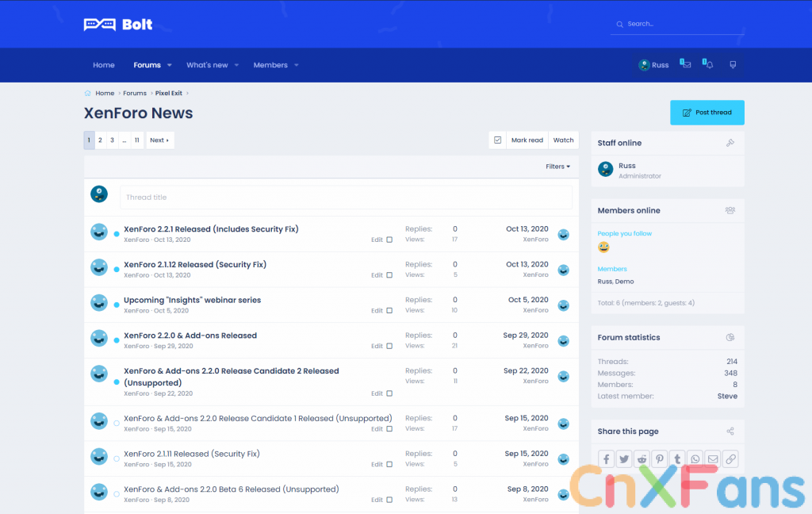Go to Next page
This screenshot has height=514, width=812.
pos(159,140)
